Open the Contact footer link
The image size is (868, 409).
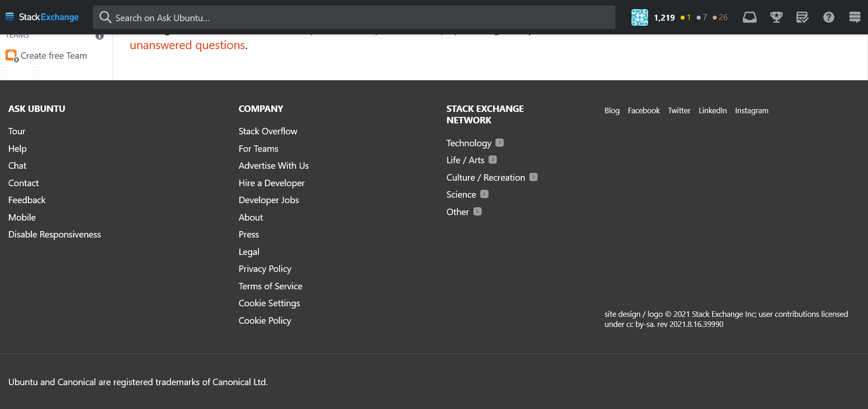point(23,183)
